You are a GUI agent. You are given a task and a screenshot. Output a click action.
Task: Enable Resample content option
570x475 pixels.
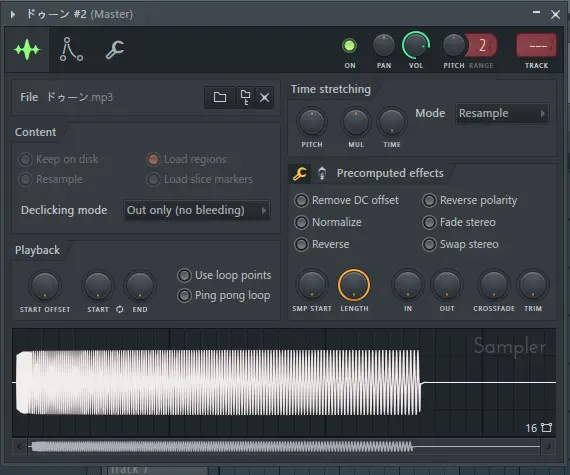[51, 179]
